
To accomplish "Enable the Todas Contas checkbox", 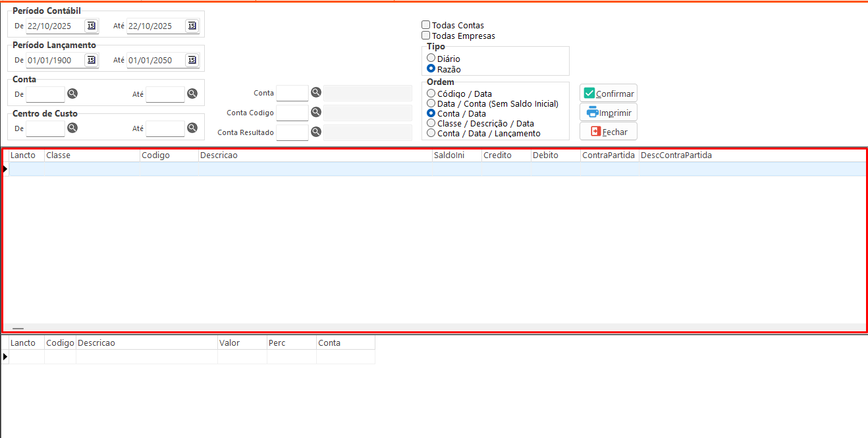I will (x=426, y=25).
